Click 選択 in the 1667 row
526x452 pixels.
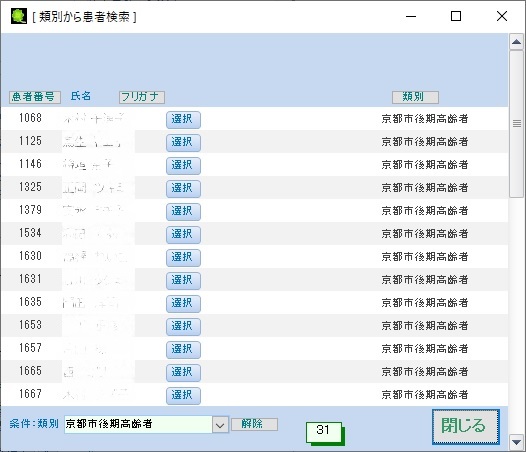[183, 396]
